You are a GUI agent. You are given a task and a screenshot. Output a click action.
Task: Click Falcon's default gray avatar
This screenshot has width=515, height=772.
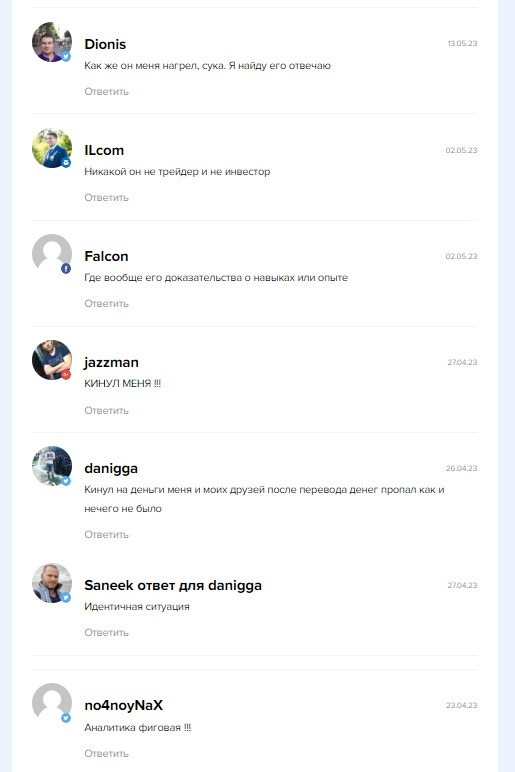point(52,254)
